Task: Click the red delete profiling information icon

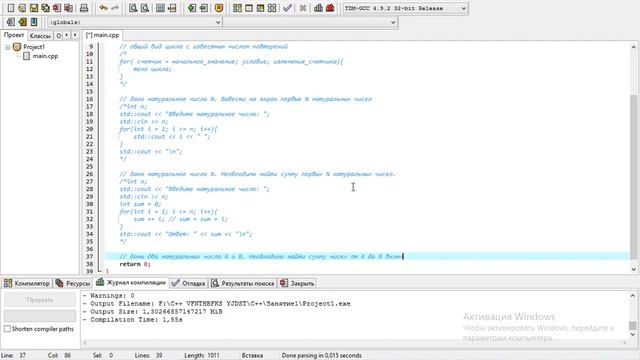Action: [x=330, y=8]
